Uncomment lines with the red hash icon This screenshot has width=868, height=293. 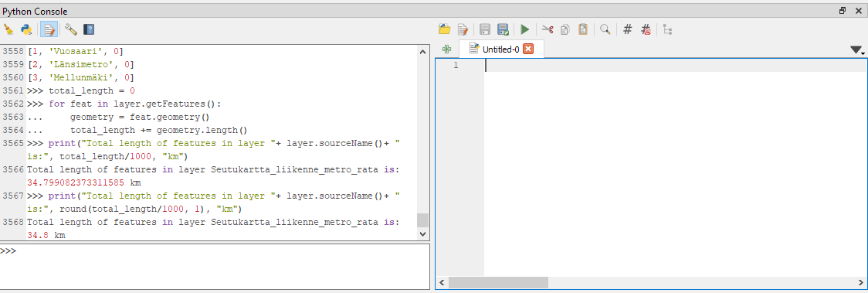coord(646,29)
